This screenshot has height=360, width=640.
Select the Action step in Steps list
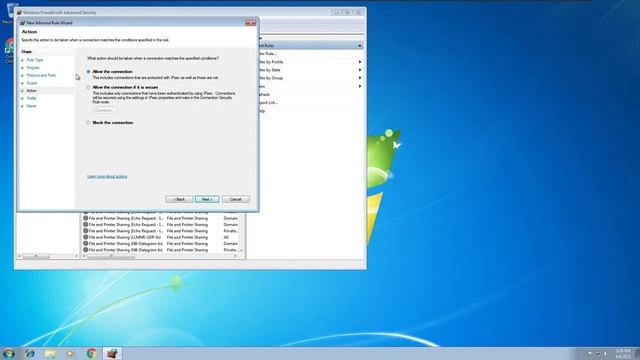tap(31, 91)
